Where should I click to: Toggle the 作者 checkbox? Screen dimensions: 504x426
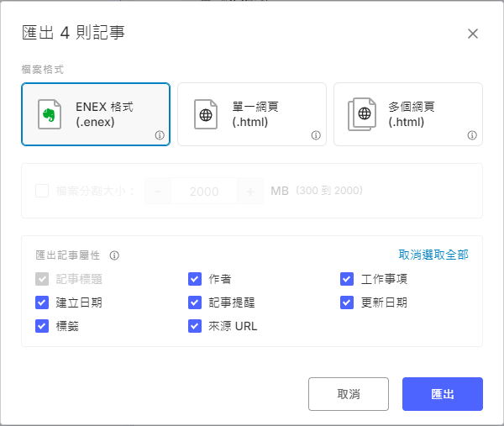(195, 279)
